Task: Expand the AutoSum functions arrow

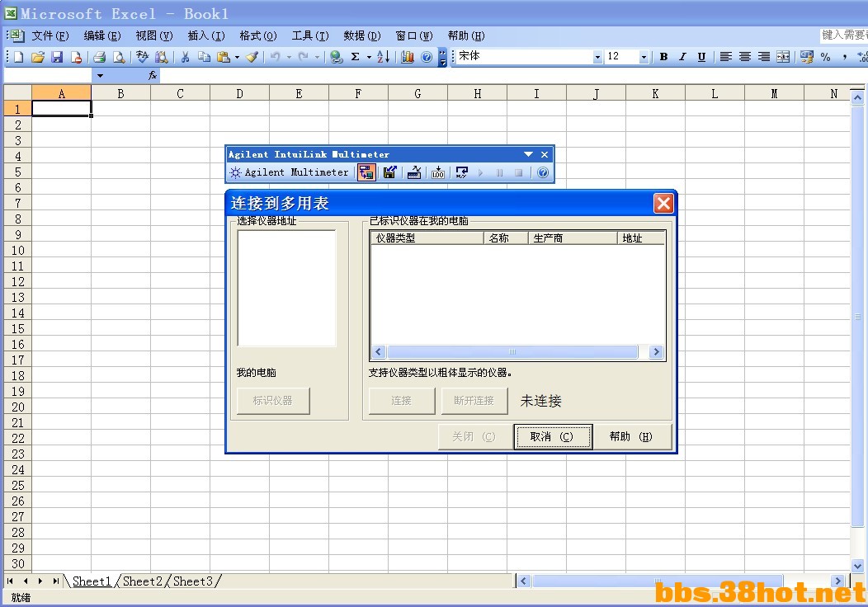Action: (x=369, y=57)
